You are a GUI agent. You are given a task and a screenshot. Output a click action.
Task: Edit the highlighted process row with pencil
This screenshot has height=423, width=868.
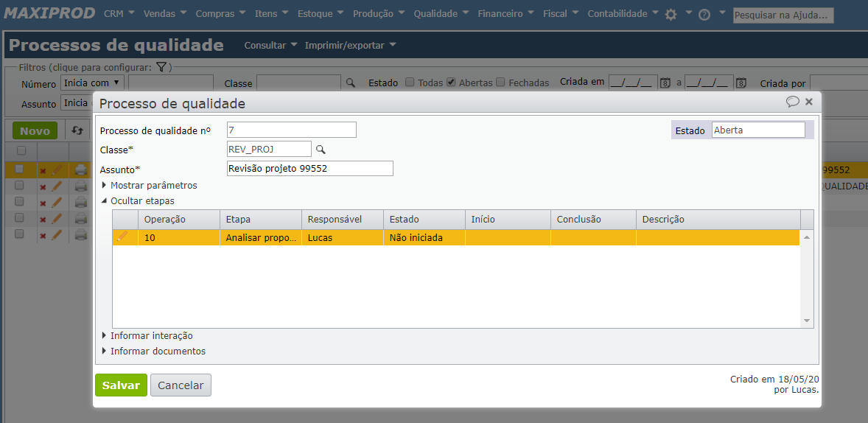(x=56, y=169)
